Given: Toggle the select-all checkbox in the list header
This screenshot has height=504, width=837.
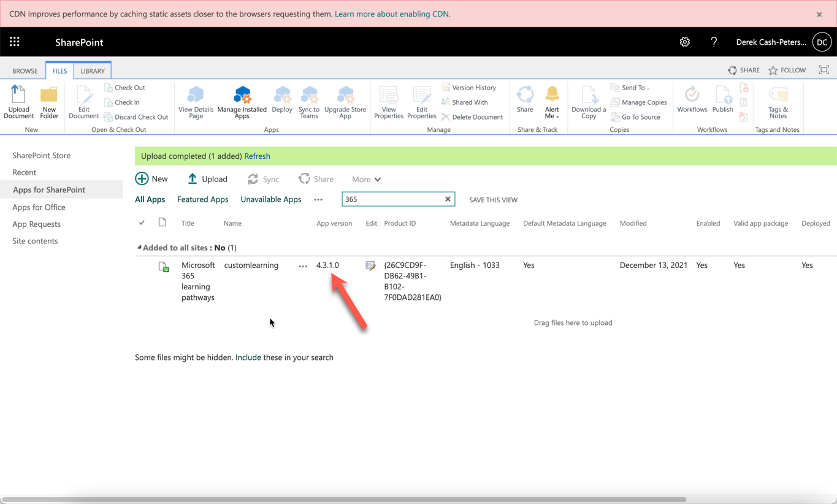Looking at the screenshot, I should [142, 223].
